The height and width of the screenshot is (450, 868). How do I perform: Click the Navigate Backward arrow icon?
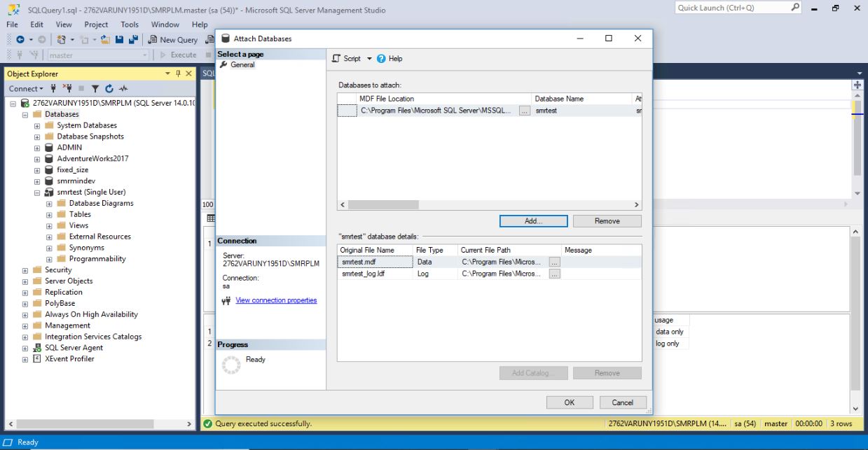point(20,40)
